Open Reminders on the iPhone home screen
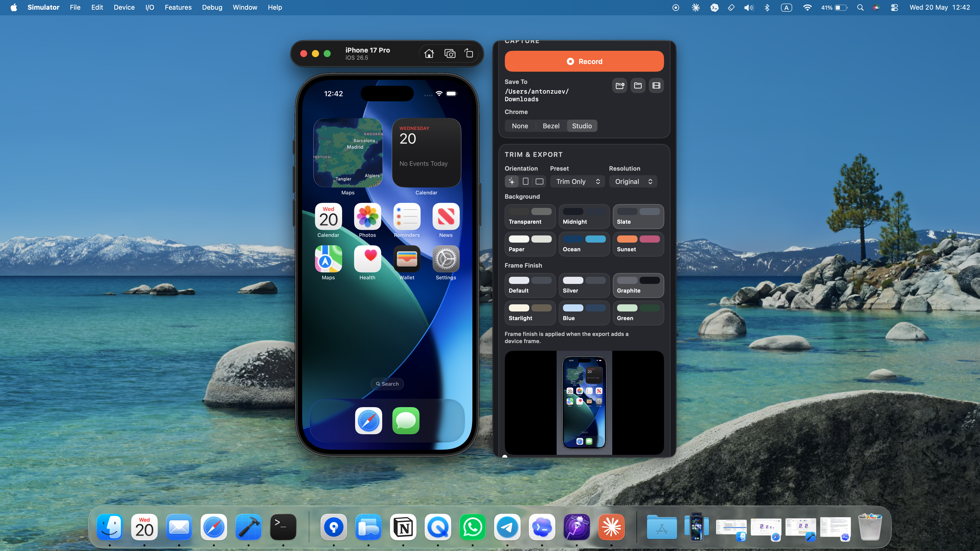The height and width of the screenshot is (551, 980). (x=407, y=216)
